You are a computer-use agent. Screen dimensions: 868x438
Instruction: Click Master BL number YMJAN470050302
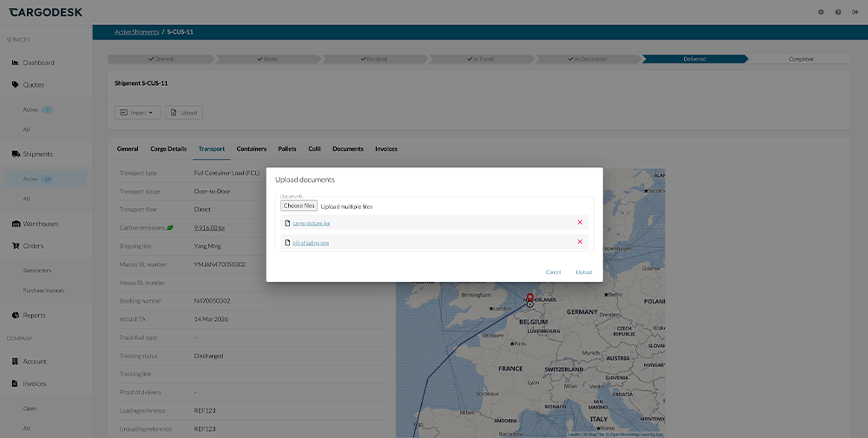tap(220, 265)
